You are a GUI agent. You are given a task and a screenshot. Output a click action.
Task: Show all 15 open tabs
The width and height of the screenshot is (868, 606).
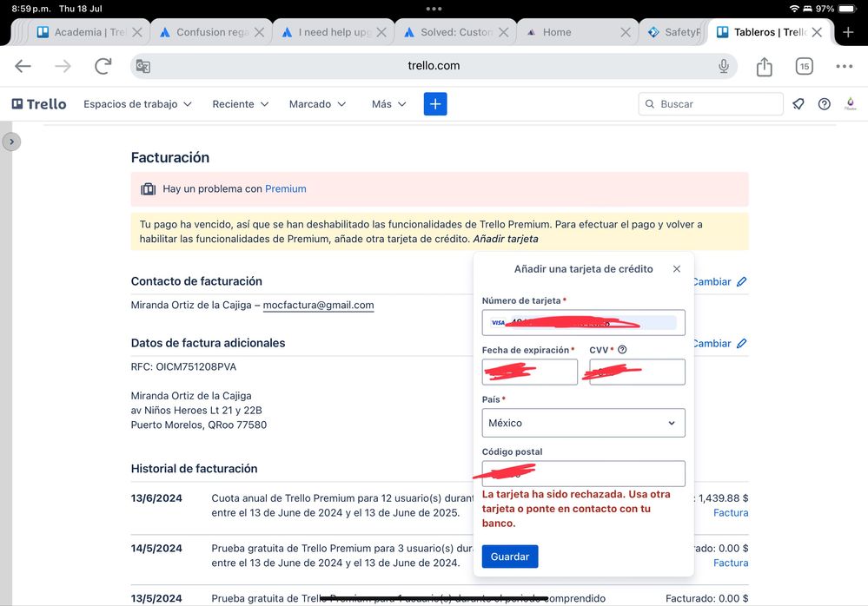pyautogui.click(x=805, y=66)
